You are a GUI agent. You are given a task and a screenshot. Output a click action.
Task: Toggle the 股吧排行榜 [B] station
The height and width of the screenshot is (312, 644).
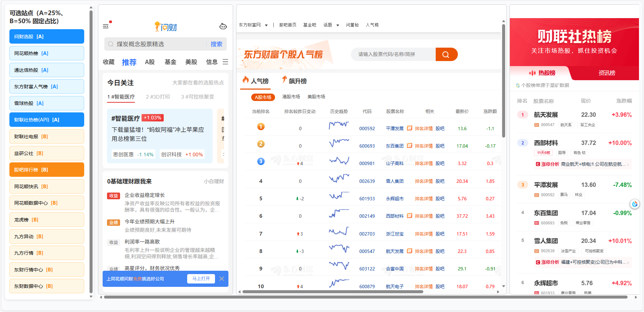point(47,170)
